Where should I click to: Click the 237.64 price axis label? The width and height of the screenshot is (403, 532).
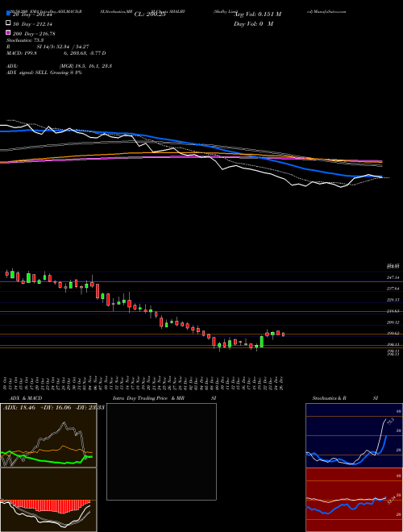[x=394, y=289]
